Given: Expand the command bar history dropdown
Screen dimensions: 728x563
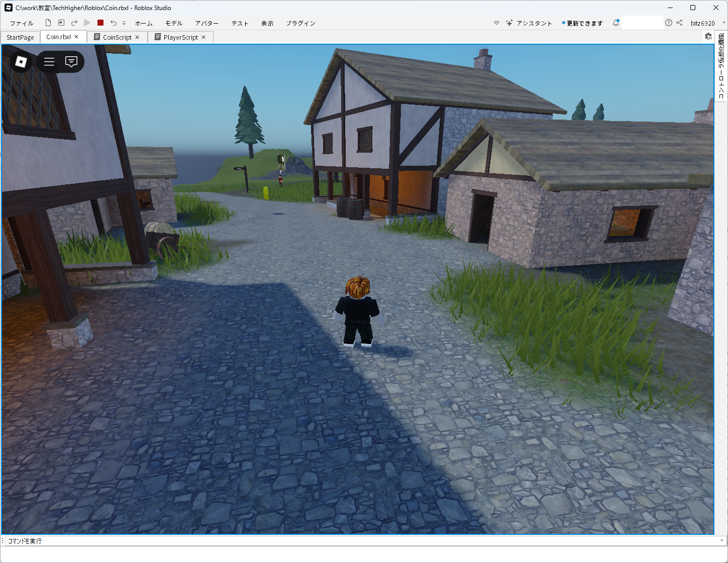Looking at the screenshot, I should [722, 540].
